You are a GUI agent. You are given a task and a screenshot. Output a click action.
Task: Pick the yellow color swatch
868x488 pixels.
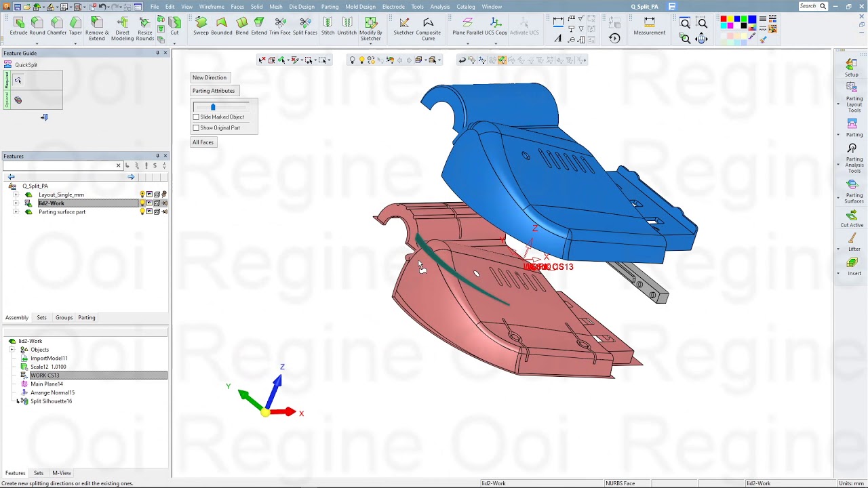point(730,20)
